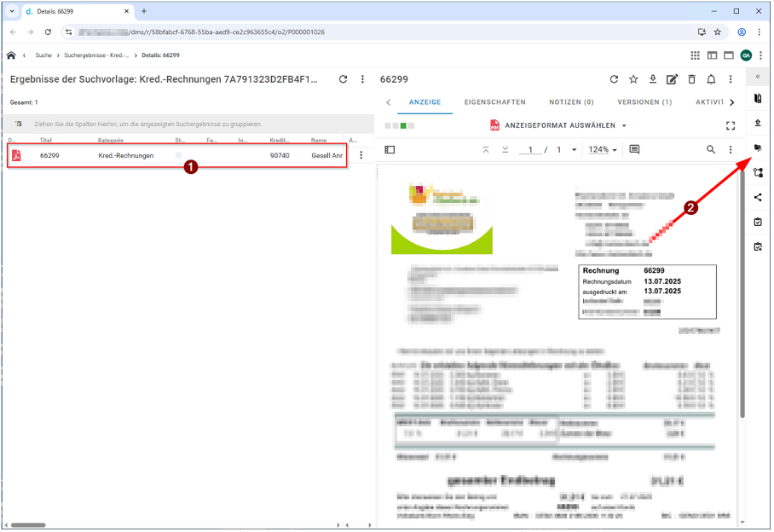Open the Suche breadcrumb link
The height and width of the screenshot is (532, 774).
point(43,55)
